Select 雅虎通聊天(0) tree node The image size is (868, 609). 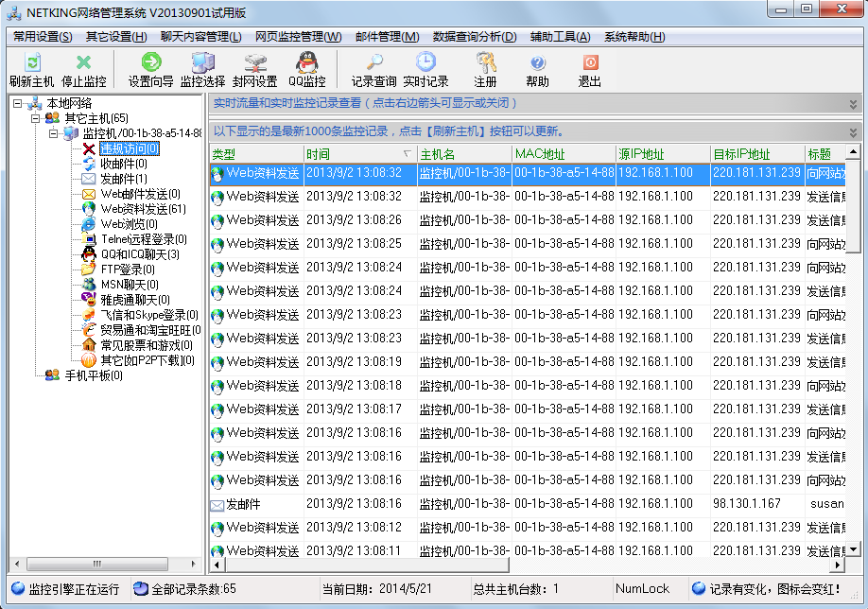[x=135, y=300]
